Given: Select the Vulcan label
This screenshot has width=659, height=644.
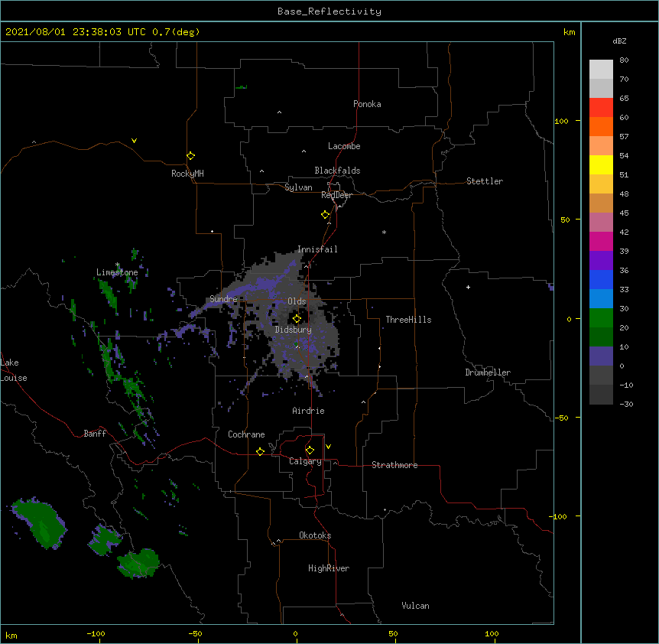Looking at the screenshot, I should click(x=415, y=606).
